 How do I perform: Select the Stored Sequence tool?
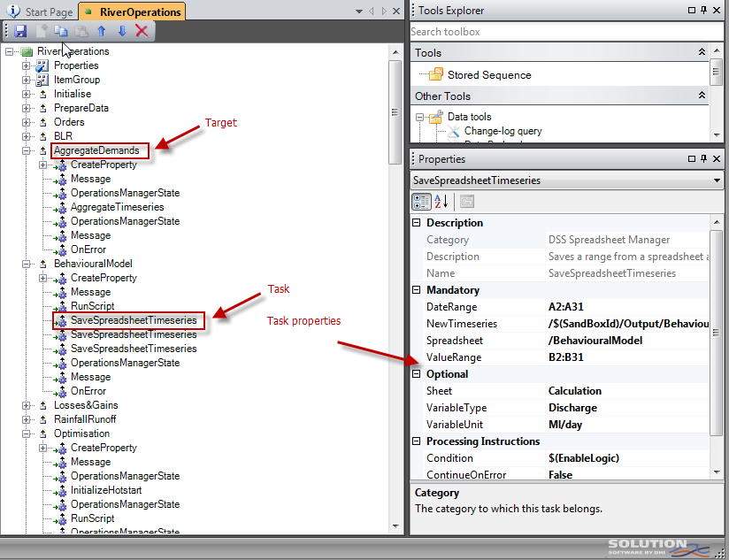[x=489, y=75]
